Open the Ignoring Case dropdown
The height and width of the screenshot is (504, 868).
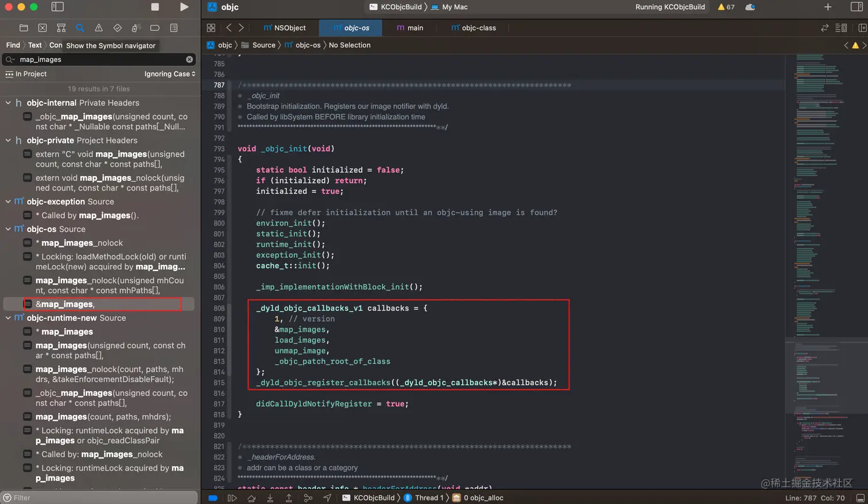pos(170,74)
